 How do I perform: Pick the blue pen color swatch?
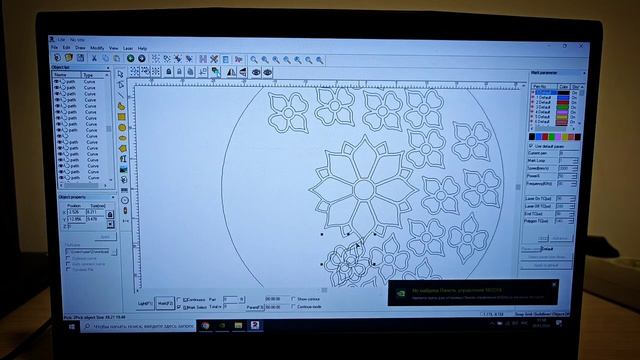(539, 136)
